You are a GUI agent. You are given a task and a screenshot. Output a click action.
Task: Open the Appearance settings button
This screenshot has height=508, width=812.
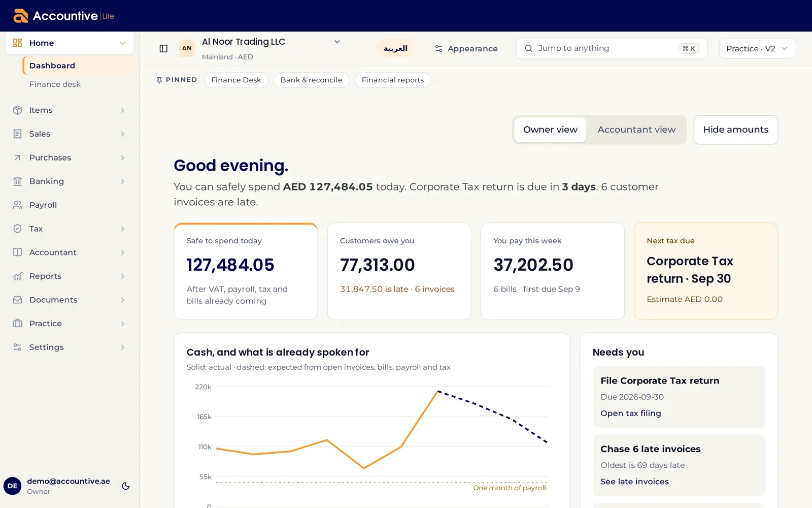pos(466,49)
